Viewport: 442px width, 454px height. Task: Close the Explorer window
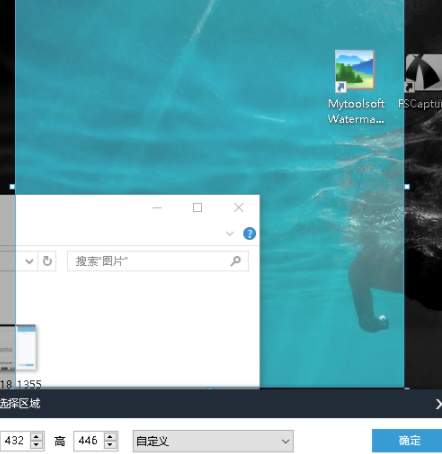pos(239,208)
